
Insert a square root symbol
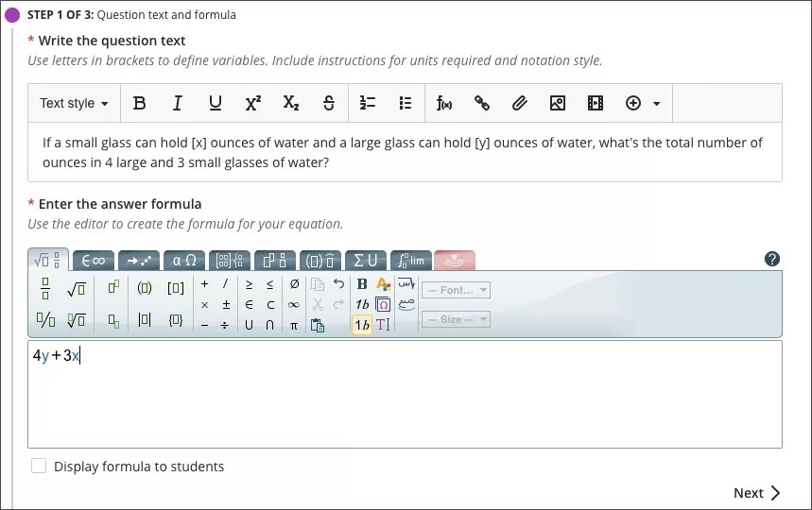(x=77, y=288)
